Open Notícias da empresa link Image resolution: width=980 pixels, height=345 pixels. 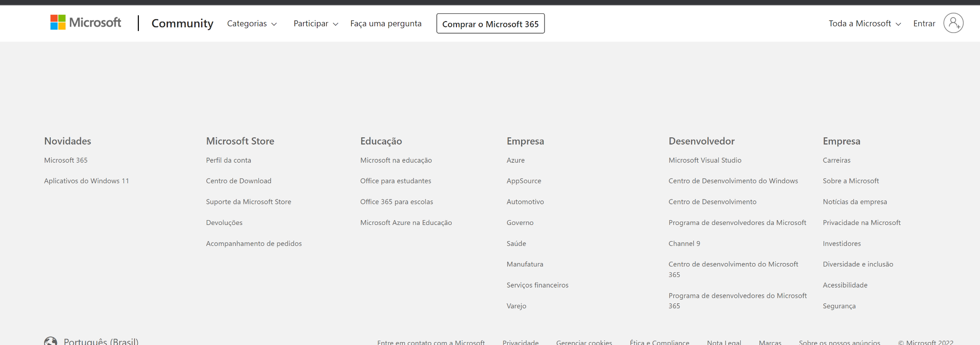[855, 202]
